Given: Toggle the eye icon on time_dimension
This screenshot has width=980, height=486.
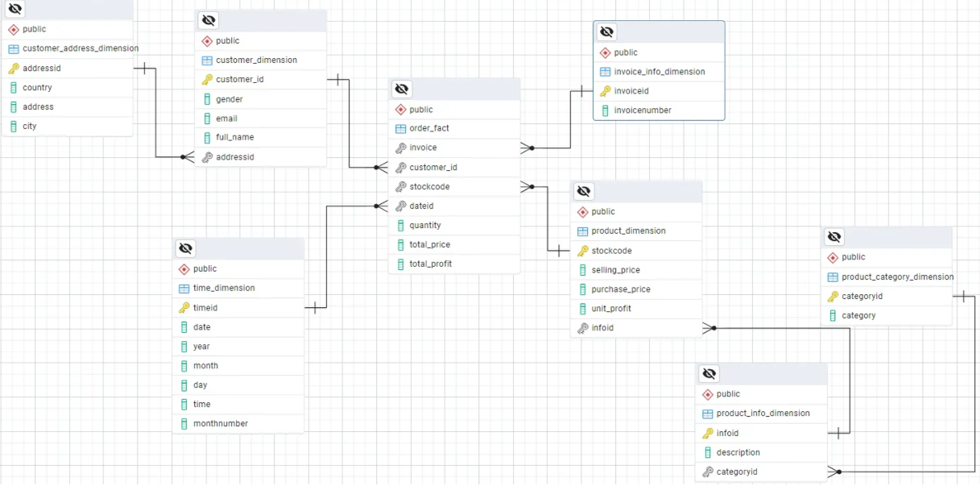Looking at the screenshot, I should [185, 247].
